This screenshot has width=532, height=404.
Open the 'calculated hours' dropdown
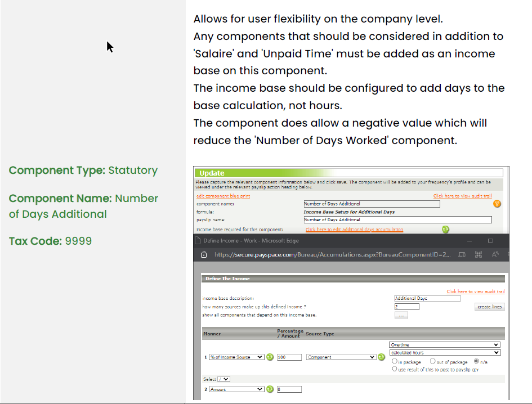click(444, 353)
